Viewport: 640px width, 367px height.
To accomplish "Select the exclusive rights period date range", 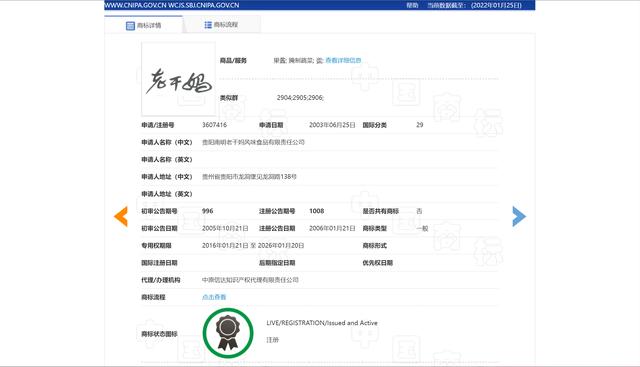I will pos(253,245).
